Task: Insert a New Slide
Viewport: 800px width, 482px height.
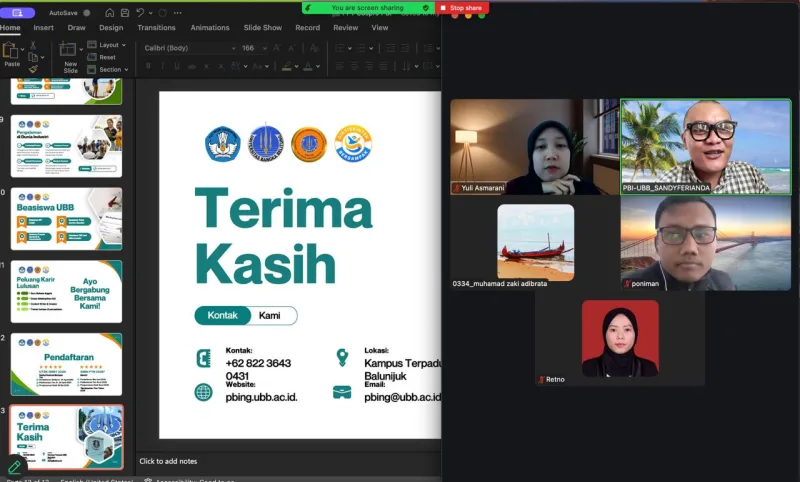Action: coord(67,57)
